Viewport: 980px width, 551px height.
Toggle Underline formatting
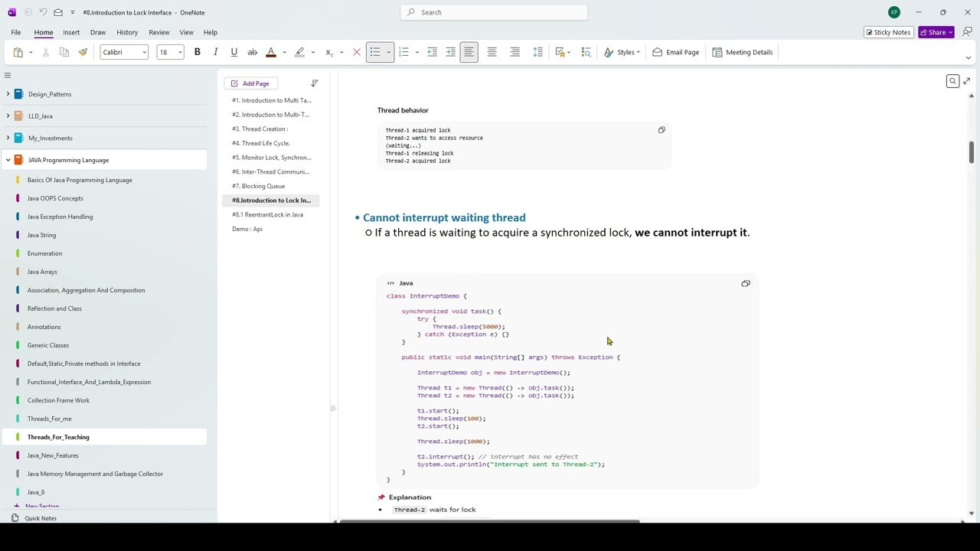pos(234,52)
